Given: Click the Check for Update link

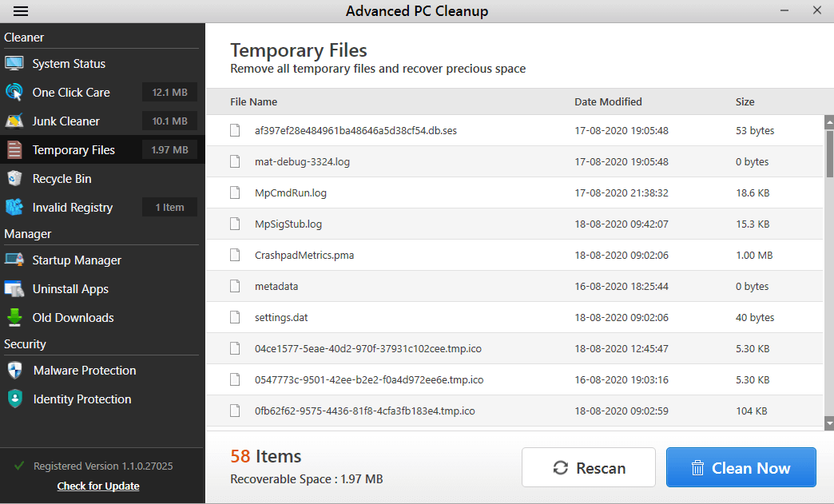Looking at the screenshot, I should point(97,486).
